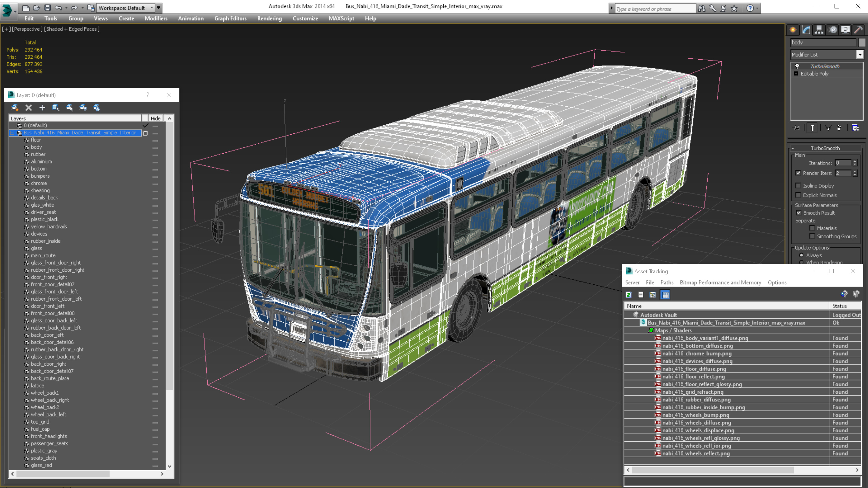The height and width of the screenshot is (488, 868).
Task: Collapse the TurboSmooth rollout header
Action: click(826, 148)
